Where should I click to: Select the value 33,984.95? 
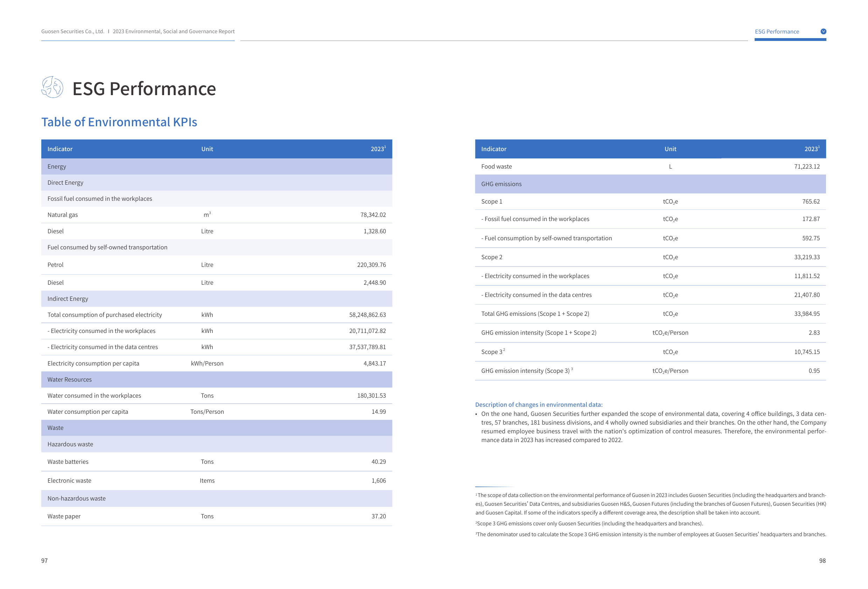807,314
